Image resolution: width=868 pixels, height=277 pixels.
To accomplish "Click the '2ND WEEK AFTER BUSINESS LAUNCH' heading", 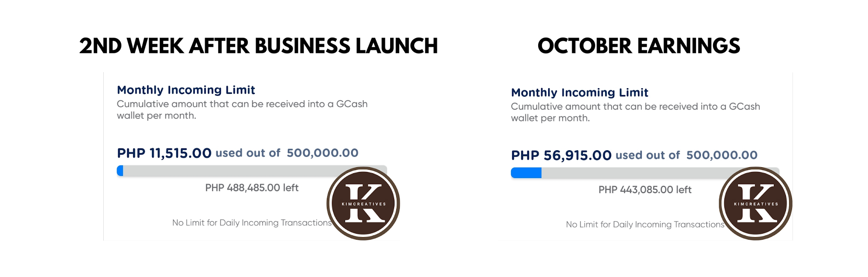I will tap(259, 46).
